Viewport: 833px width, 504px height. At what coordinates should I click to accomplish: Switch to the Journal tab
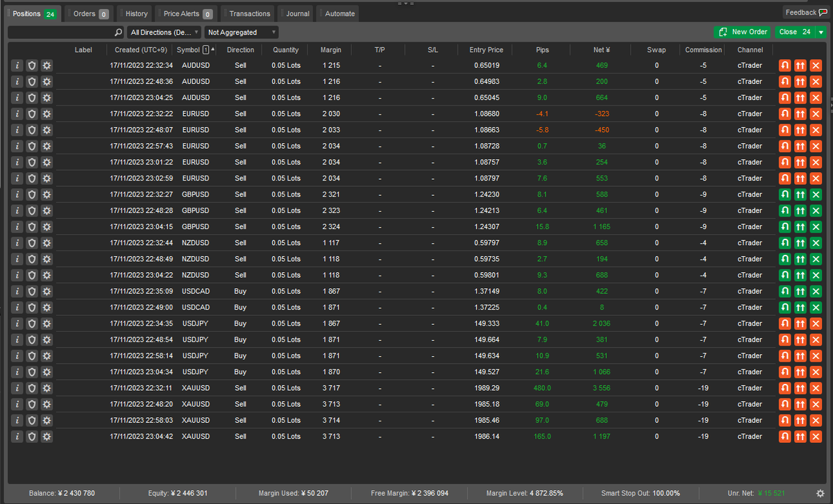click(295, 13)
